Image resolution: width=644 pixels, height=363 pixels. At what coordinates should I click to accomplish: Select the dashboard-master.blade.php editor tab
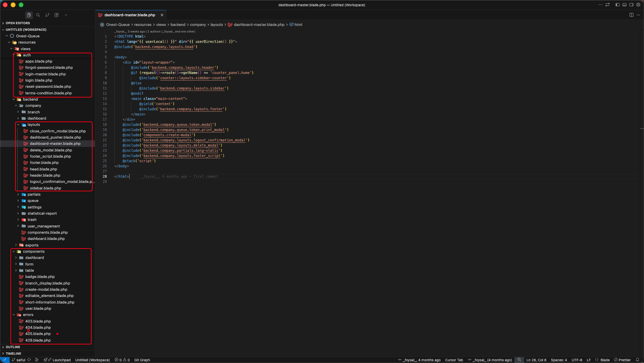click(x=130, y=15)
